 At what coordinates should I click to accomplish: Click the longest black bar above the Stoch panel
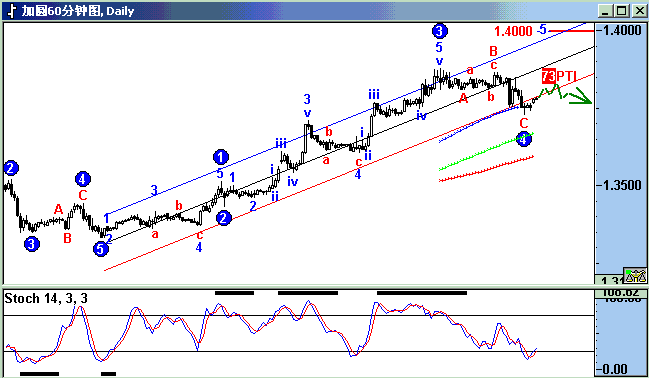422,293
